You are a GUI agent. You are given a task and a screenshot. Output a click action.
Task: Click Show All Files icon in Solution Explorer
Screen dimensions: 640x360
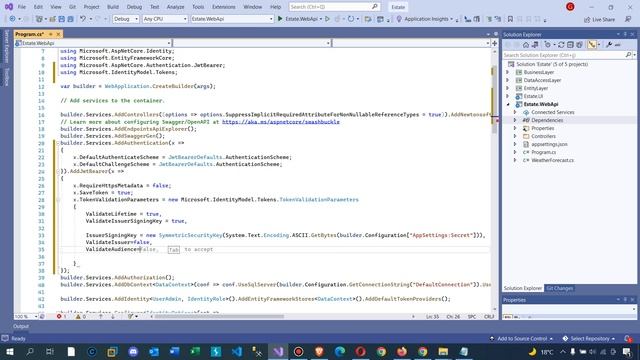pos(579,45)
